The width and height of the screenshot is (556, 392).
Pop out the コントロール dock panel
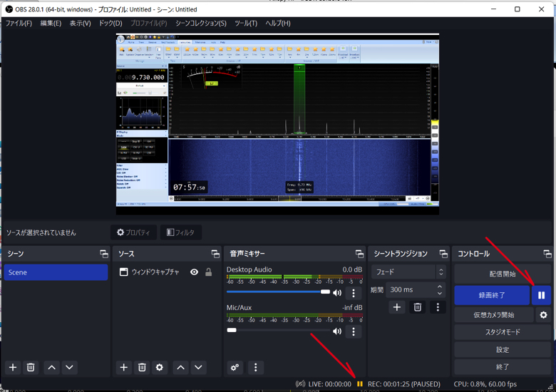pyautogui.click(x=547, y=254)
